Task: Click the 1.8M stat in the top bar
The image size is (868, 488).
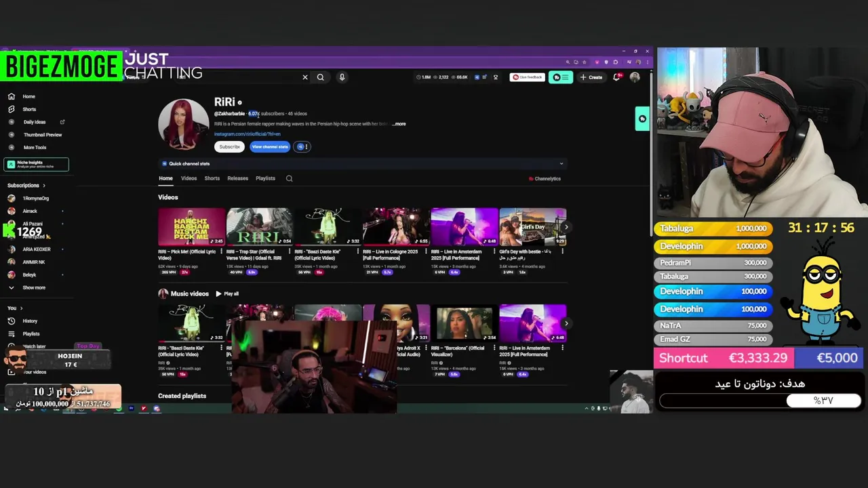Action: coord(425,77)
